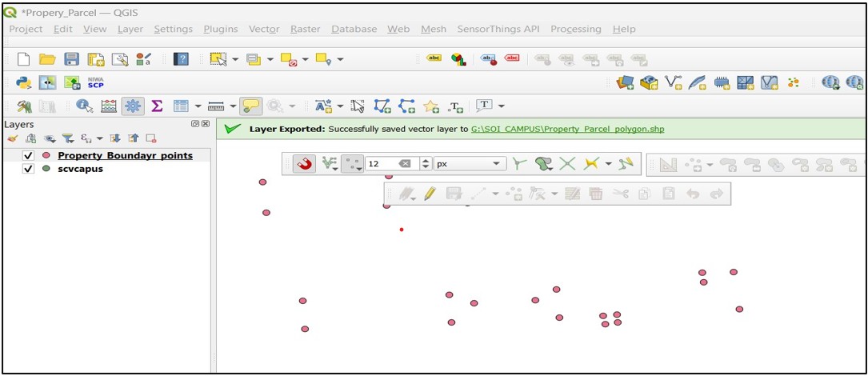Open the Processing menu
This screenshot has height=376, width=868.
(x=575, y=29)
